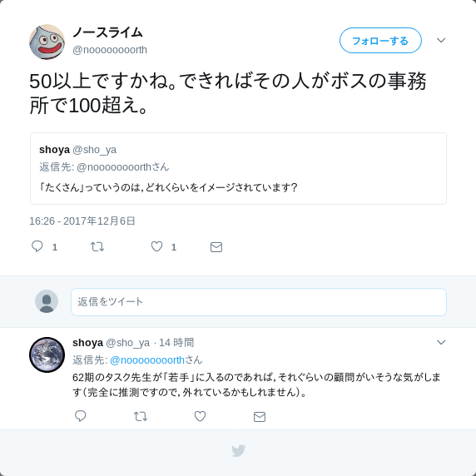This screenshot has height=476, width=476.
Task: Like the main tweet with heart icon
Action: pos(157,246)
